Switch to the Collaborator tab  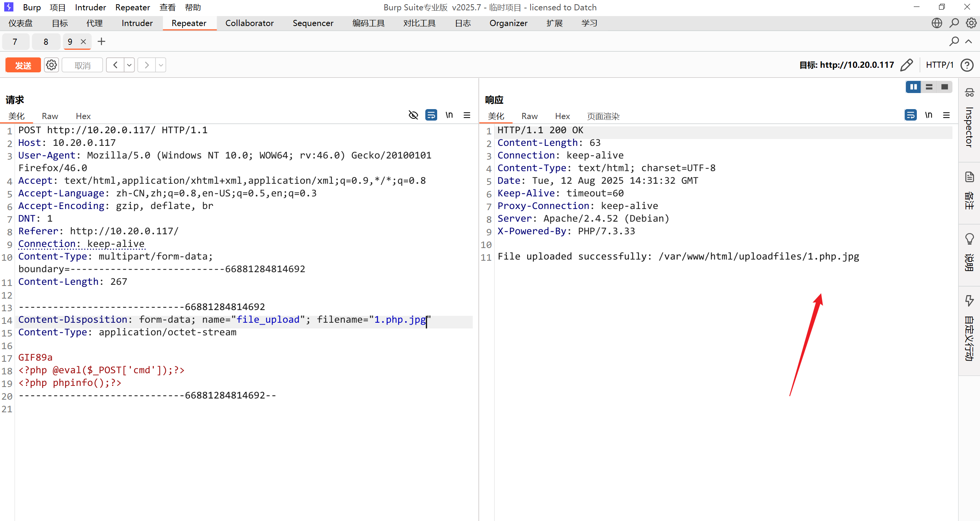[249, 23]
